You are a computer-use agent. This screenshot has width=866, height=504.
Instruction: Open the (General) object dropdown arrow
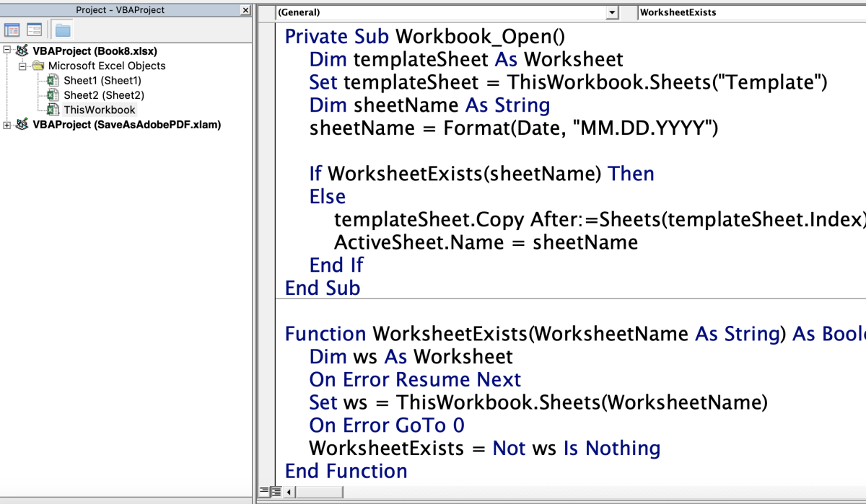click(613, 12)
